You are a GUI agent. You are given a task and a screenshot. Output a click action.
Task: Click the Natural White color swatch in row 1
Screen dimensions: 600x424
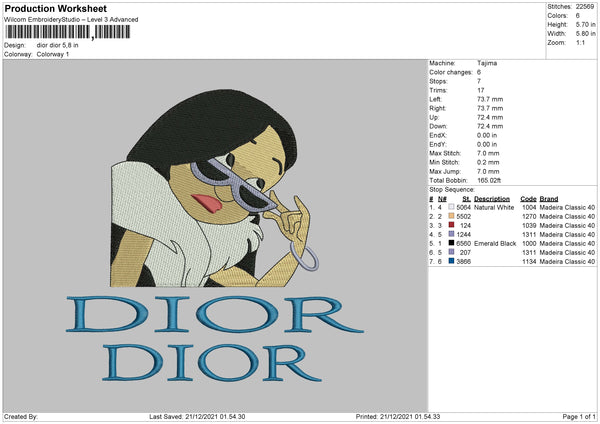[452, 207]
